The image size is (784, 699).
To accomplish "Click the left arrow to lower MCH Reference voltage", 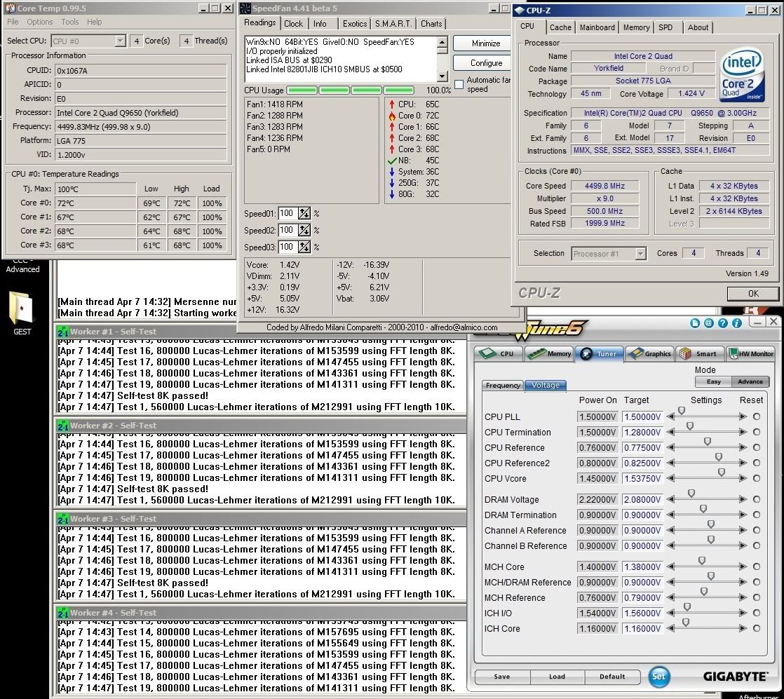I will pyautogui.click(x=670, y=598).
